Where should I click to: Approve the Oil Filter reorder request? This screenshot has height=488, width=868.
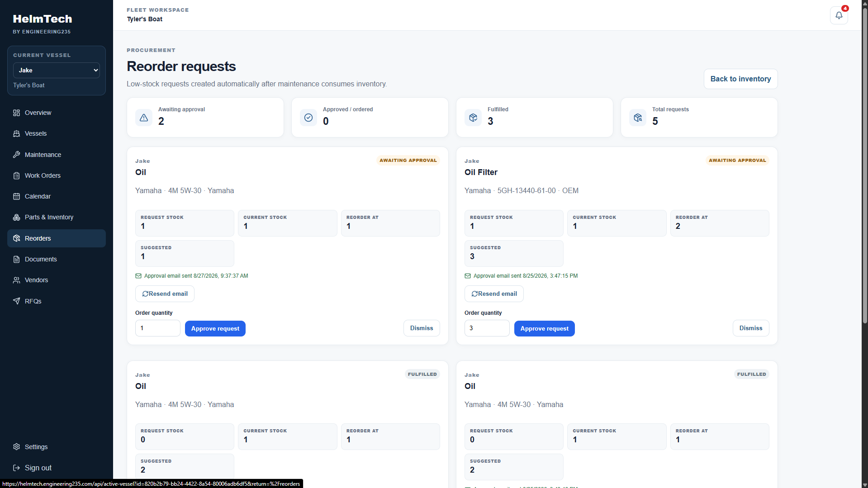[545, 328]
